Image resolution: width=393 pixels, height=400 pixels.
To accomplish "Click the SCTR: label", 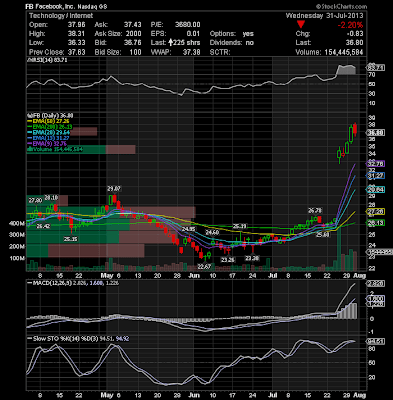I will (x=220, y=52).
